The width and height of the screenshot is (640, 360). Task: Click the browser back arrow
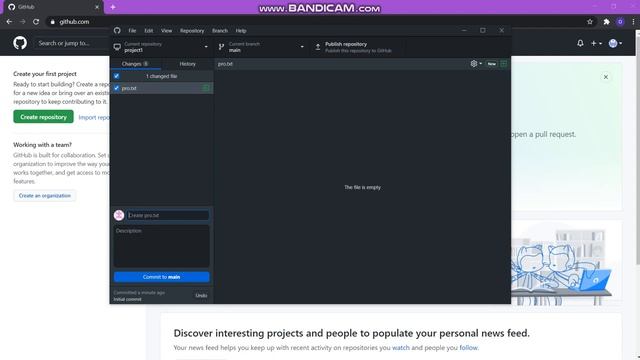(x=9, y=22)
